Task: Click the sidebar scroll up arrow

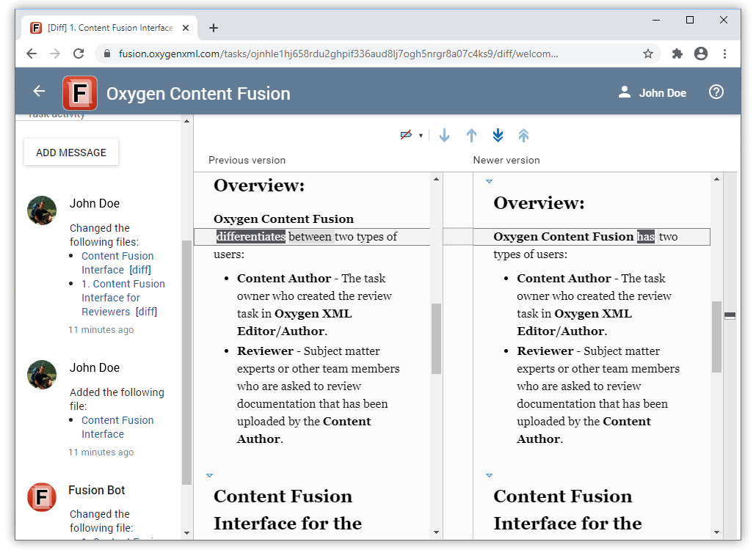Action: coord(186,121)
